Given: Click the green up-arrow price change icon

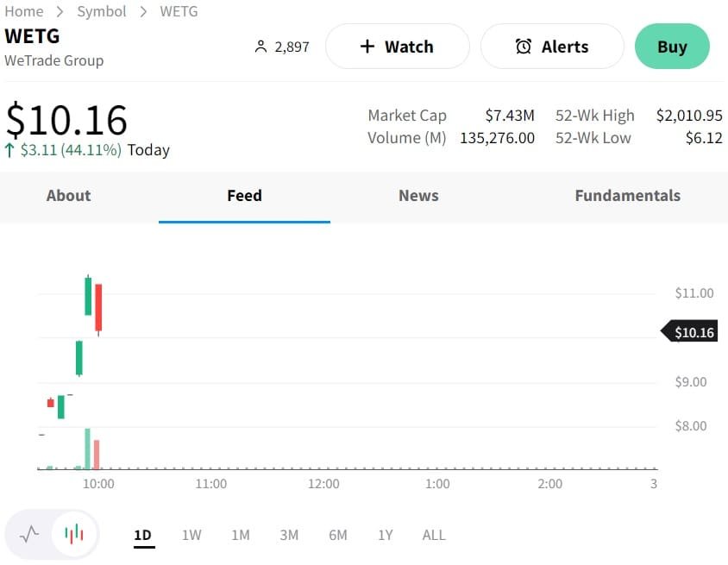Looking at the screenshot, I should point(10,150).
